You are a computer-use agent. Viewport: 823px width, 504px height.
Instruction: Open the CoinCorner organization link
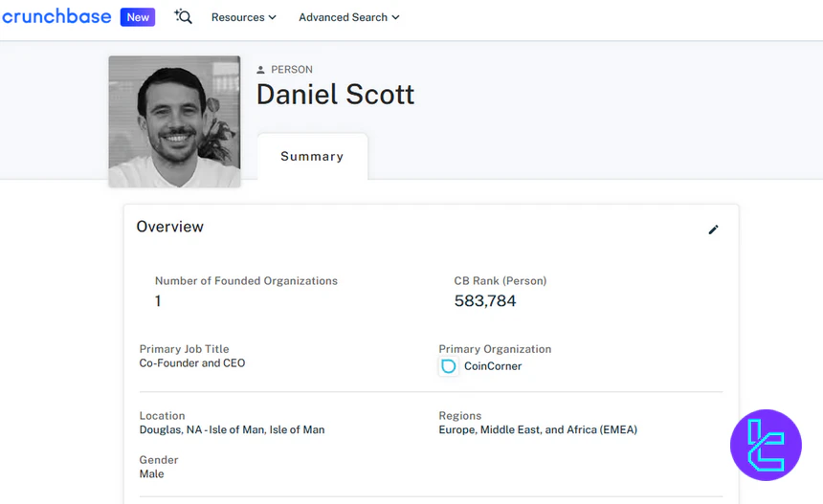tap(493, 366)
